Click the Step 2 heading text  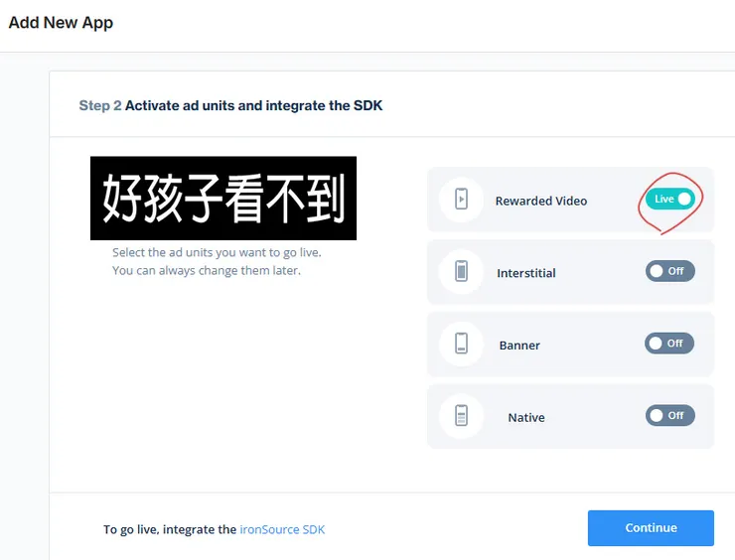tap(230, 105)
